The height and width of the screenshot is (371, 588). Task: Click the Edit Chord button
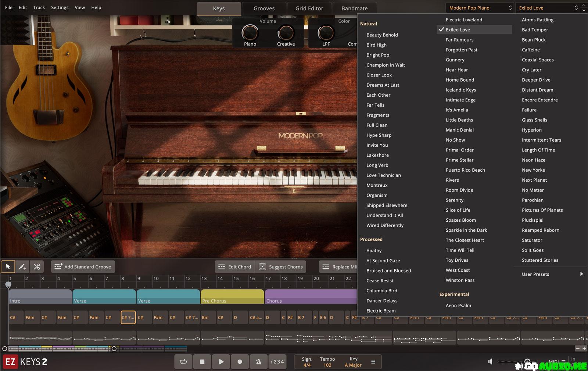pyautogui.click(x=234, y=267)
